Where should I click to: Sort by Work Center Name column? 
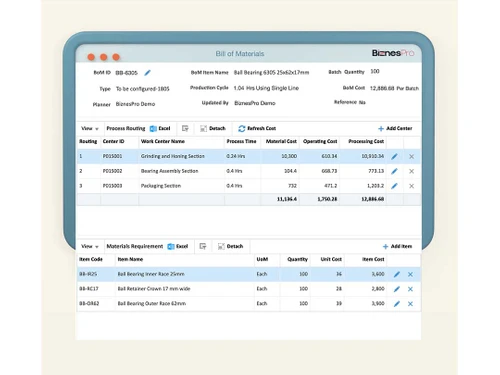point(163,141)
